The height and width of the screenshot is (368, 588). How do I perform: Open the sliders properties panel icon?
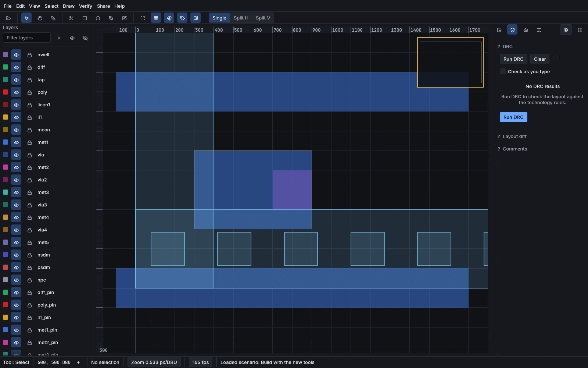pos(539,30)
